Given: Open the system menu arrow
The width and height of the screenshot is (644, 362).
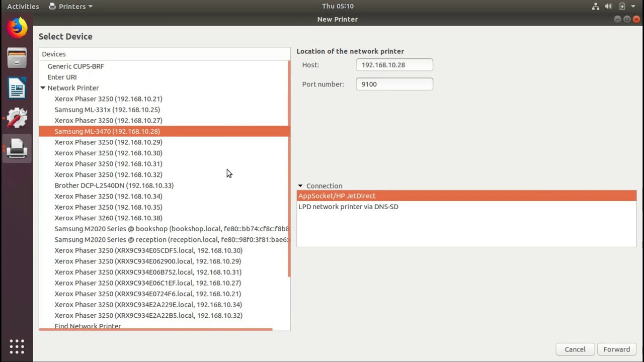Looking at the screenshot, I should (x=633, y=7).
